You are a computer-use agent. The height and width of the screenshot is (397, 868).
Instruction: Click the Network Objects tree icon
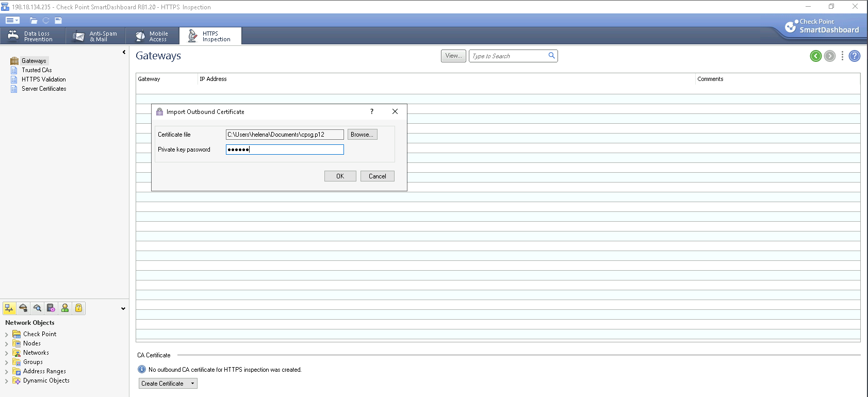click(x=9, y=308)
